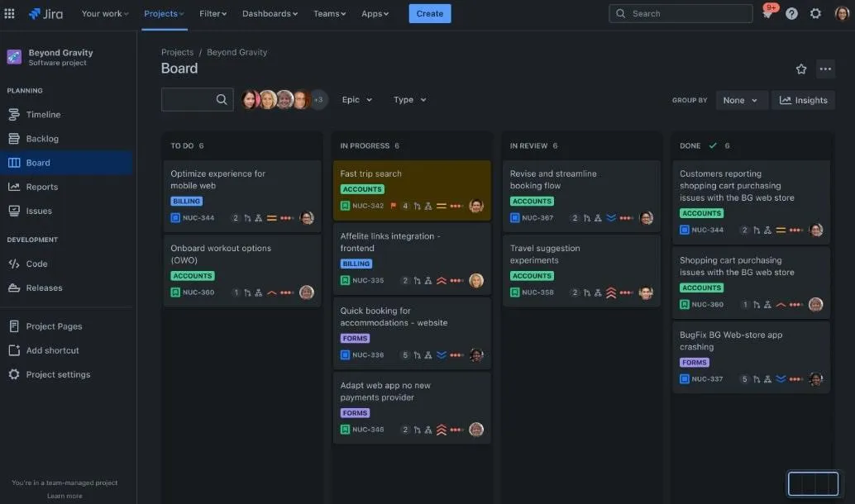
Task: Click the Projects breadcrumb link
Action: coord(177,52)
